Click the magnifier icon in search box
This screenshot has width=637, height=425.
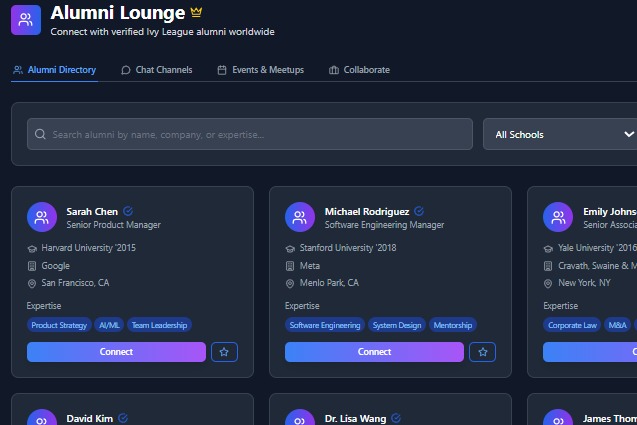coord(40,134)
